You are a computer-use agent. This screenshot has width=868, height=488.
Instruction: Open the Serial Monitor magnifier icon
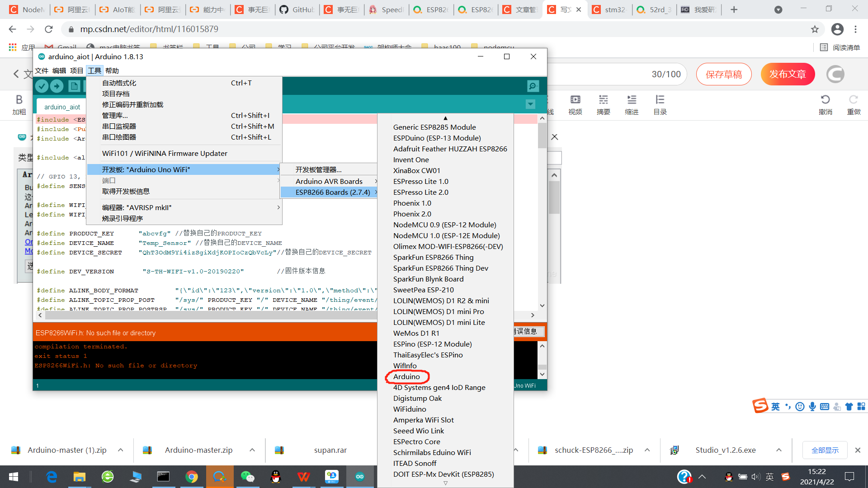coord(533,86)
